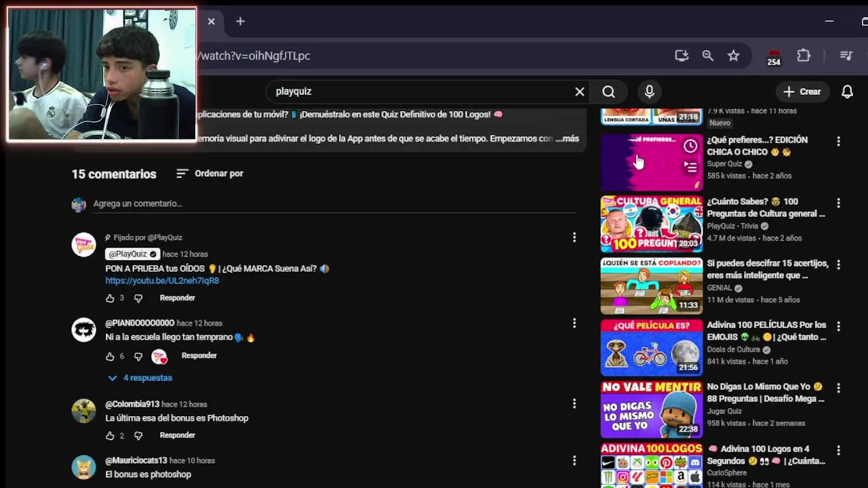The image size is (868, 488).
Task: Open Adivina 100 Logos en 4 Segundos video
Action: click(x=766, y=455)
